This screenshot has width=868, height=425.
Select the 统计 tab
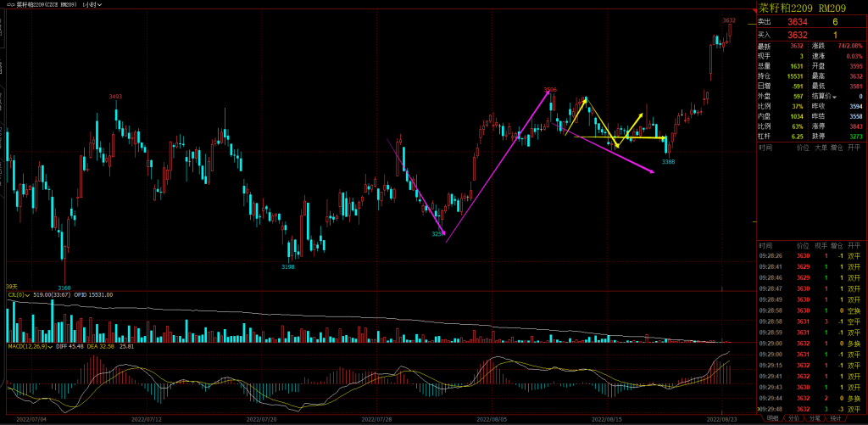coord(836,418)
